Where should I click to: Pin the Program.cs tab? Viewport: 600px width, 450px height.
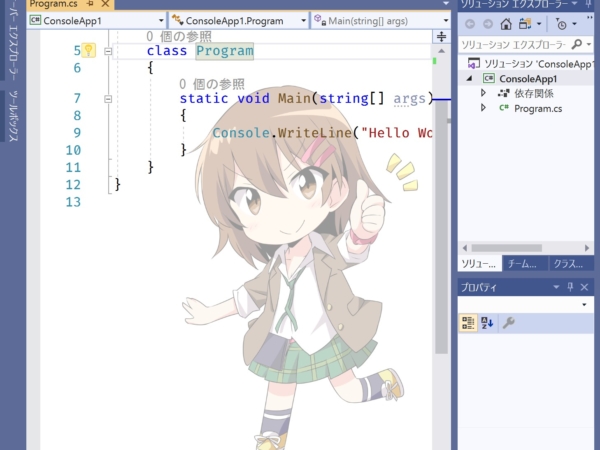coord(90,4)
